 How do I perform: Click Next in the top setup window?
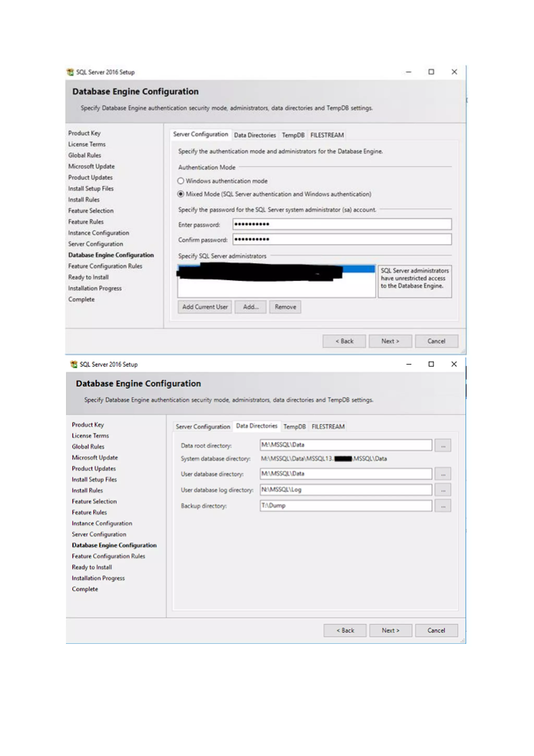click(x=390, y=341)
